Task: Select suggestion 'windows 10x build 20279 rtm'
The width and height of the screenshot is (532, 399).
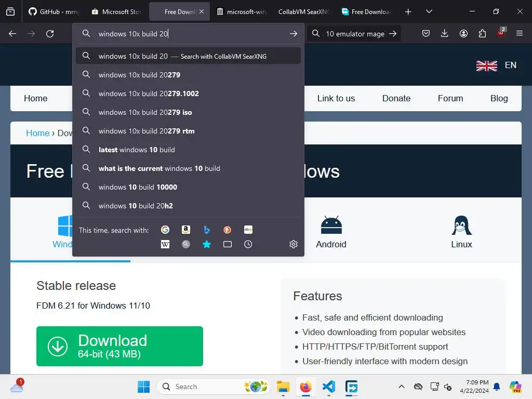Action: [x=188, y=131]
